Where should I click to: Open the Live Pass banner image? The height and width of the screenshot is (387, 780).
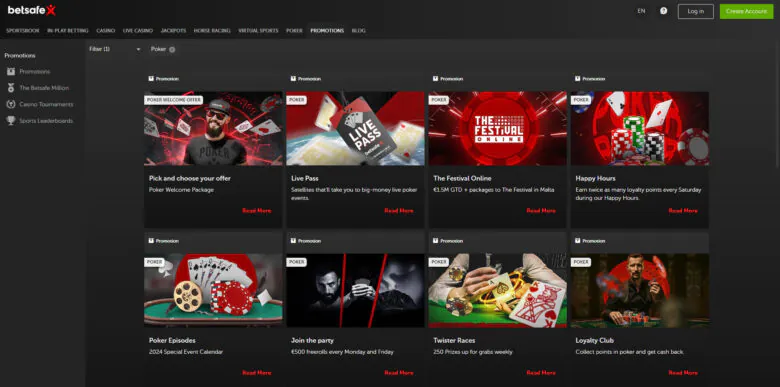pyautogui.click(x=355, y=128)
